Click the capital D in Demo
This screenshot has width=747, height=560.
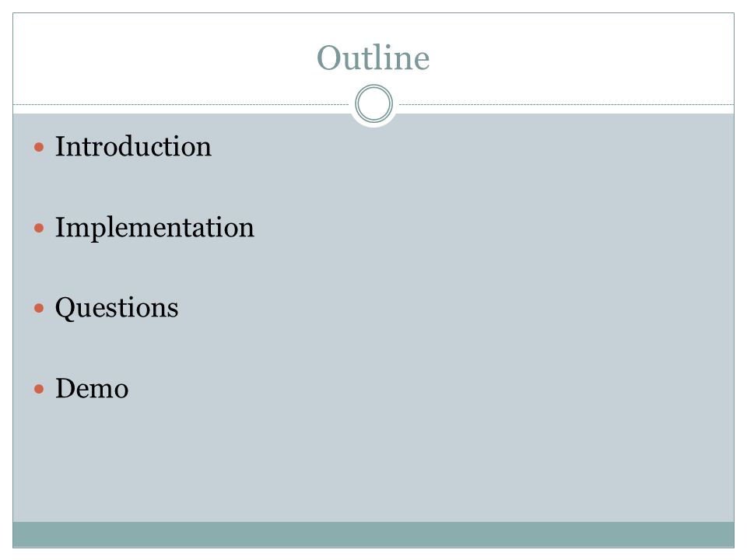(x=65, y=388)
